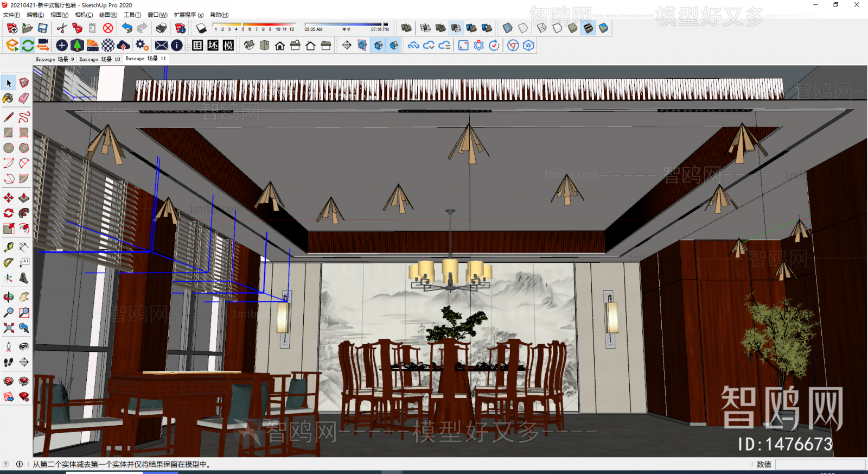This screenshot has height=474, width=868.
Task: Open the 相机(C) menu
Action: [x=84, y=15]
